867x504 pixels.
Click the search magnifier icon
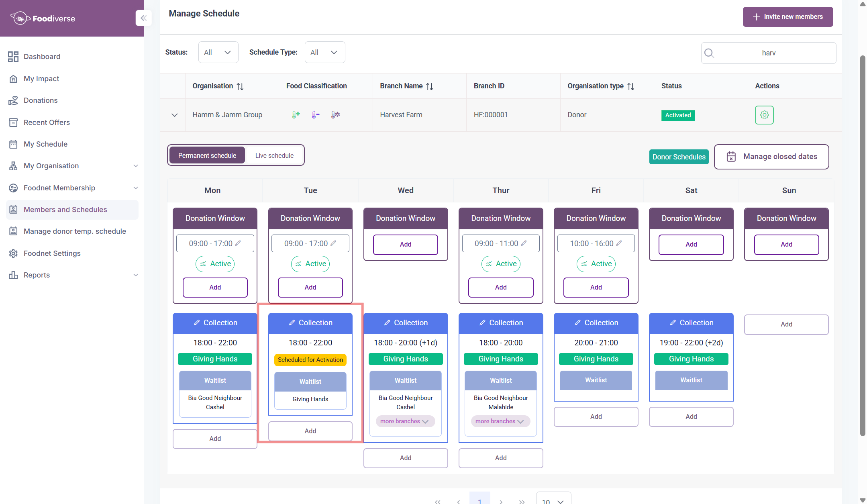(709, 53)
